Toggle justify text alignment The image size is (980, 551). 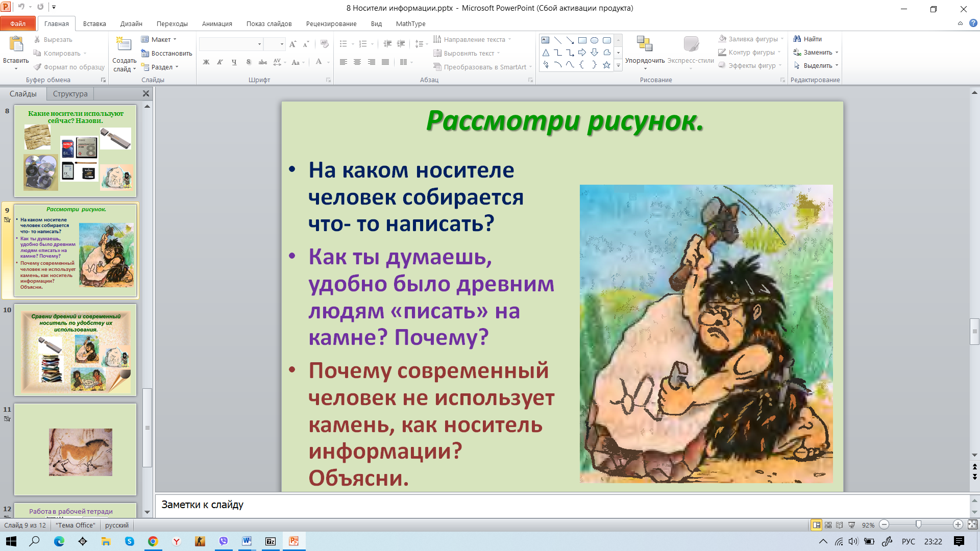[385, 62]
